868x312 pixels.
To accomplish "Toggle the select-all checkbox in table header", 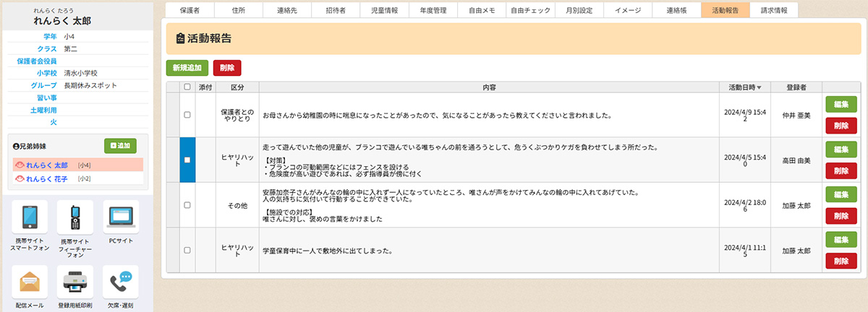I will pos(187,87).
